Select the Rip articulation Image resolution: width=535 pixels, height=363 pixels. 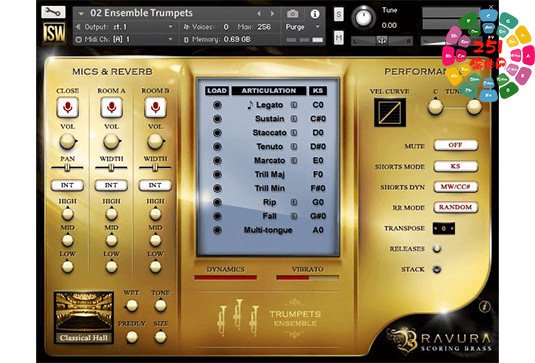pos(270,203)
